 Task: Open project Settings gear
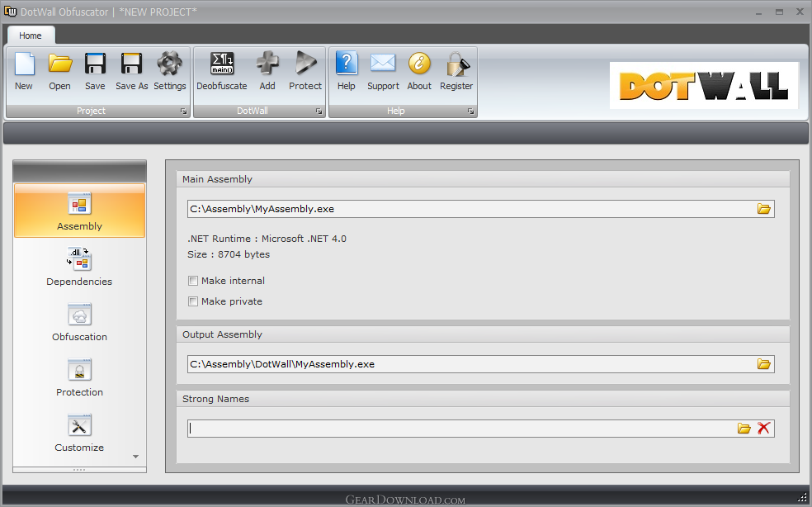[170, 73]
